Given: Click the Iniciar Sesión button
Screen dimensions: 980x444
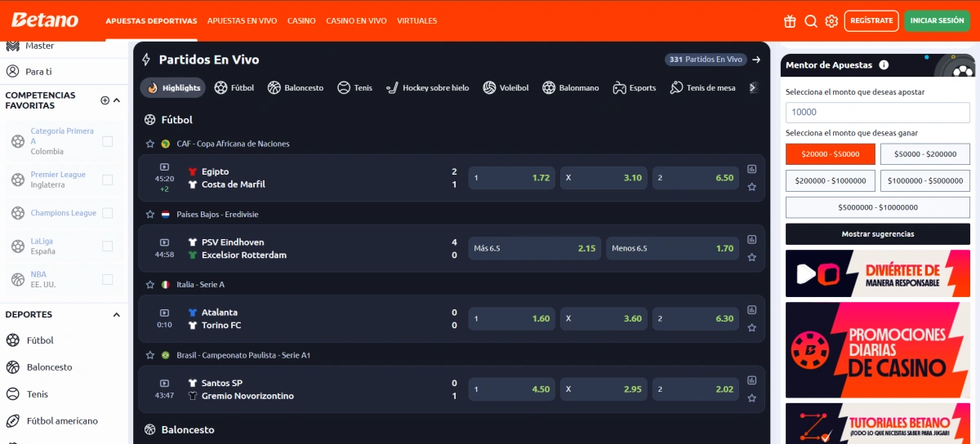Looking at the screenshot, I should 937,21.
